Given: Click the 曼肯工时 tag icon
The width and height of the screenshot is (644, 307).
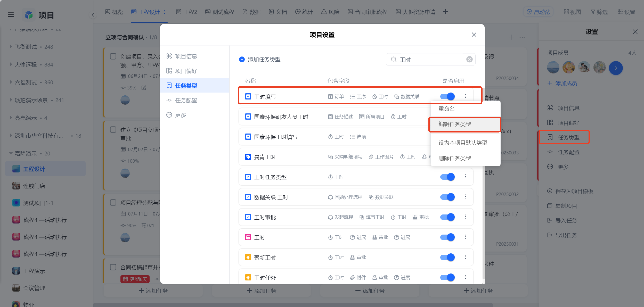Looking at the screenshot, I should [x=248, y=157].
